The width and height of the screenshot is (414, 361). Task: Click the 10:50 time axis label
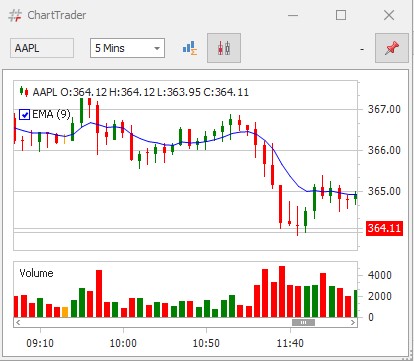click(206, 343)
